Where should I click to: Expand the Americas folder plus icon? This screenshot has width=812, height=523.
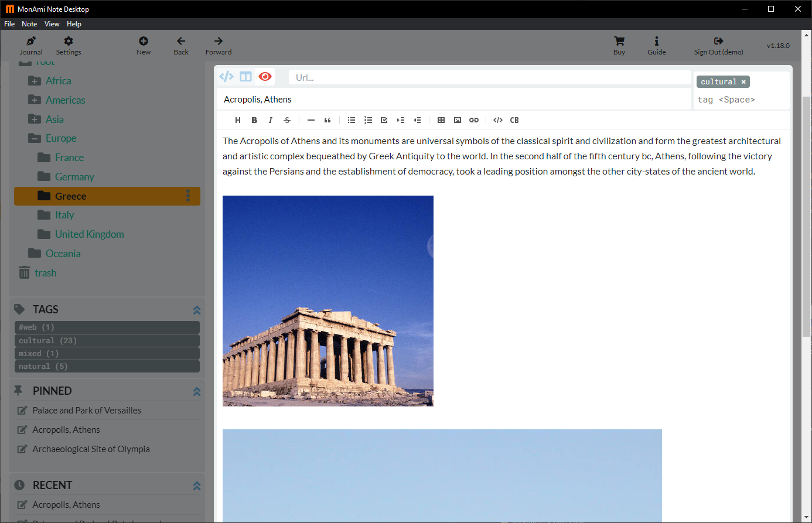(35, 100)
